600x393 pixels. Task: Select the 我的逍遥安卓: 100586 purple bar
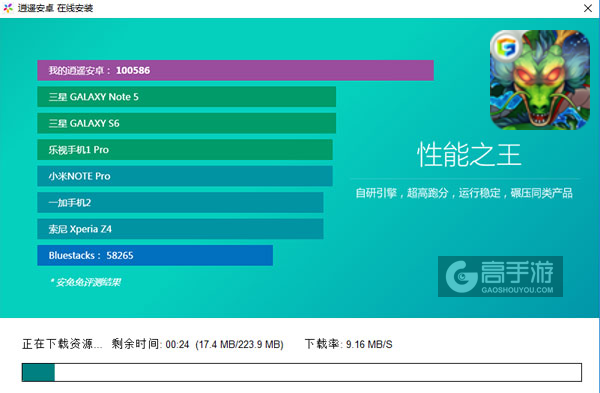point(235,70)
